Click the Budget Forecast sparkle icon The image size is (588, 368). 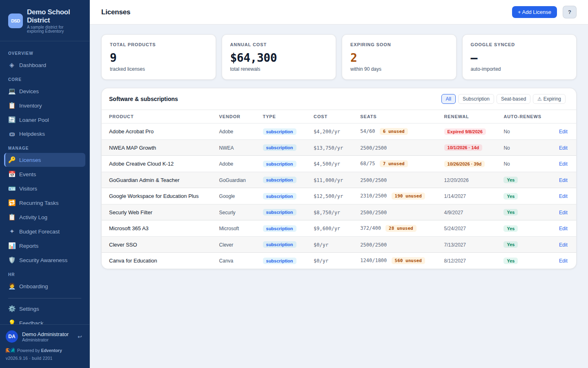coord(12,232)
